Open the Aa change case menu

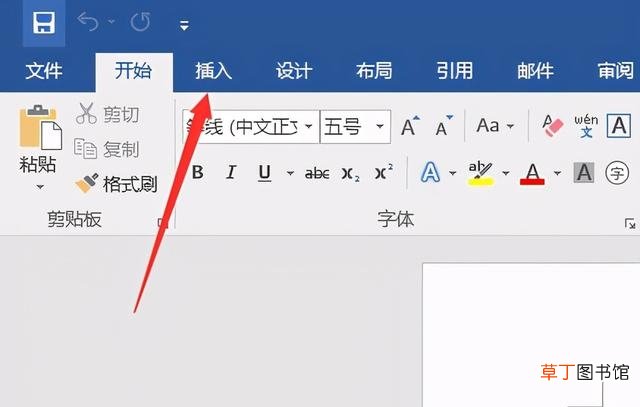click(495, 126)
